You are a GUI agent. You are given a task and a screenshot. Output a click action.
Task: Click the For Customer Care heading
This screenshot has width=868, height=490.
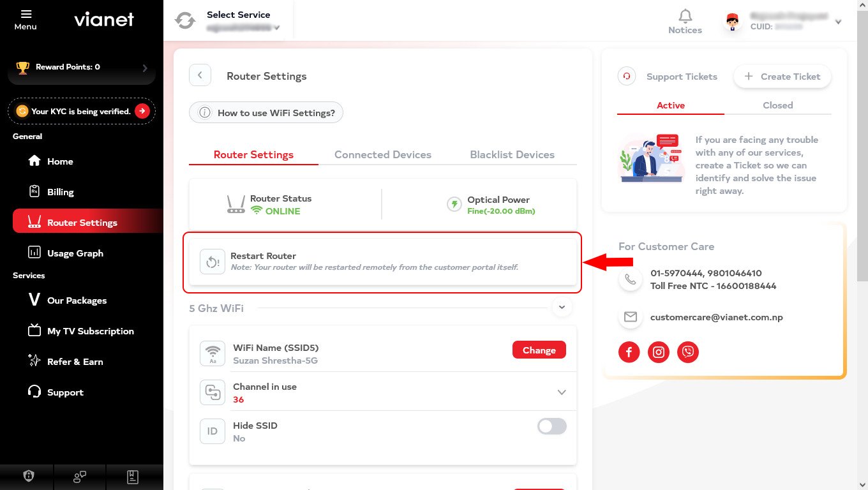pyautogui.click(x=666, y=246)
